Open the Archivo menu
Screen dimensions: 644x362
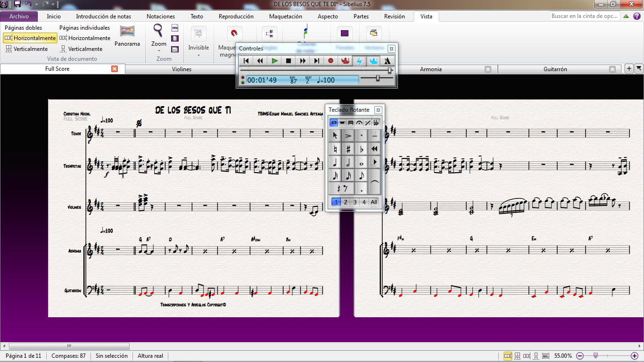pos(19,16)
